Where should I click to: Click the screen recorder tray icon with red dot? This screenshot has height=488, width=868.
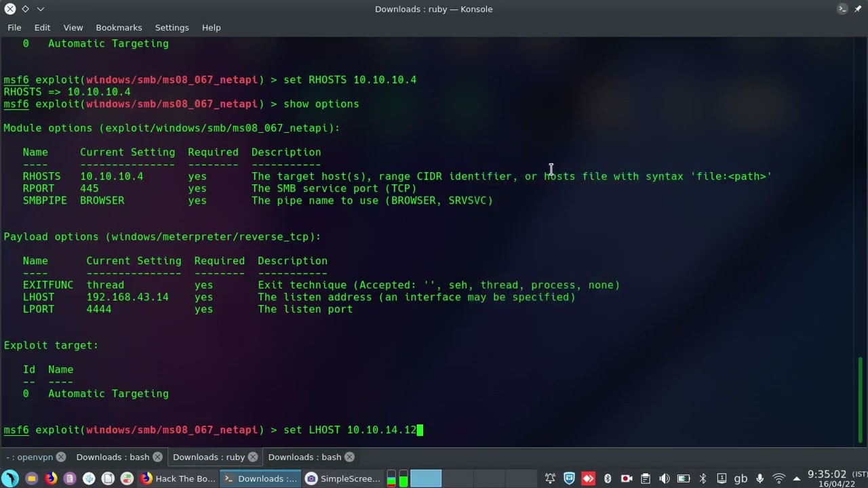tap(627, 479)
